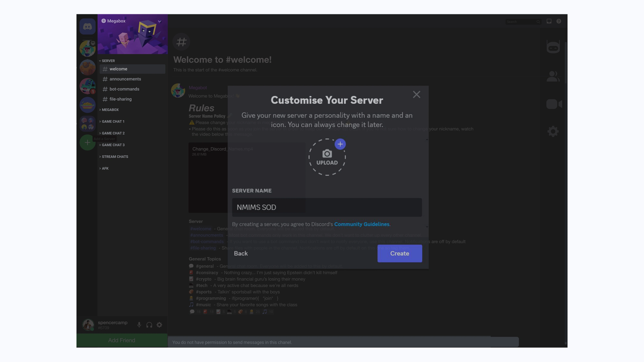The height and width of the screenshot is (362, 644).
Task: Click the green Add a Server plus icon
Action: pos(87,142)
